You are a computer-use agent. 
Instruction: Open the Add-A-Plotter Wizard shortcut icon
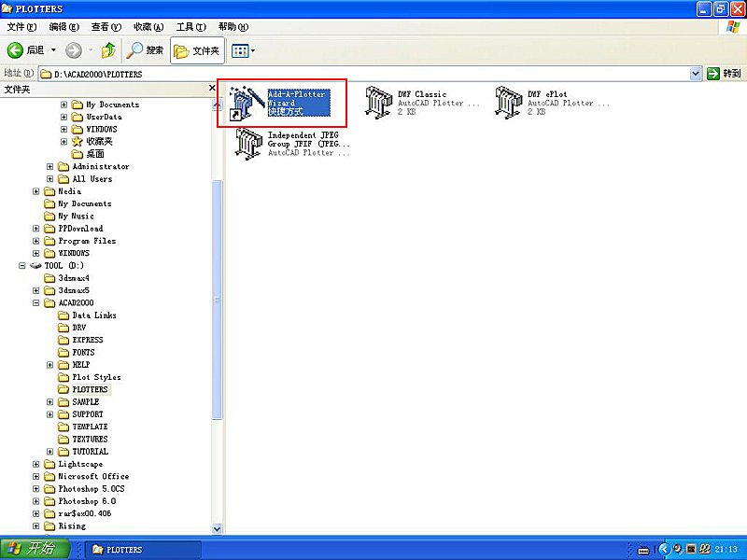[x=247, y=103]
